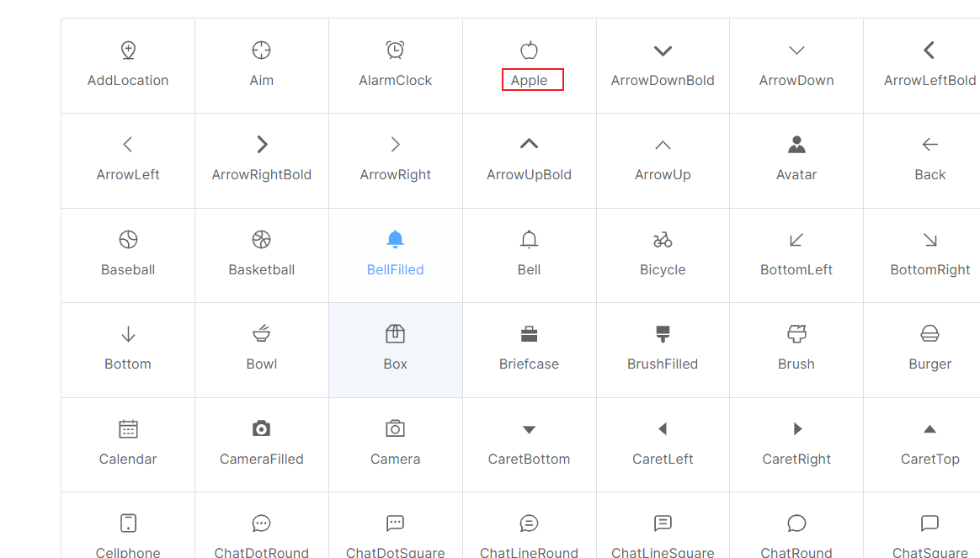Select the Burger icon
980x558 pixels.
tap(929, 333)
